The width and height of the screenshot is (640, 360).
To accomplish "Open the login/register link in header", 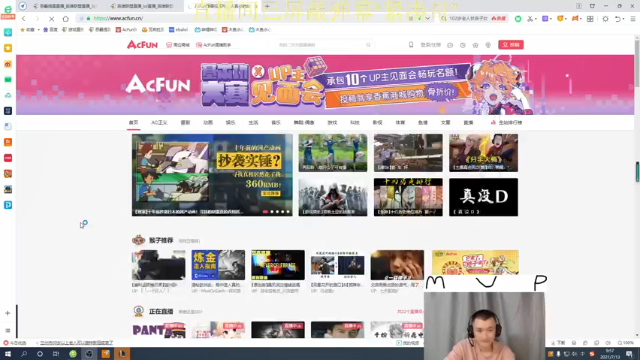I will click(431, 45).
